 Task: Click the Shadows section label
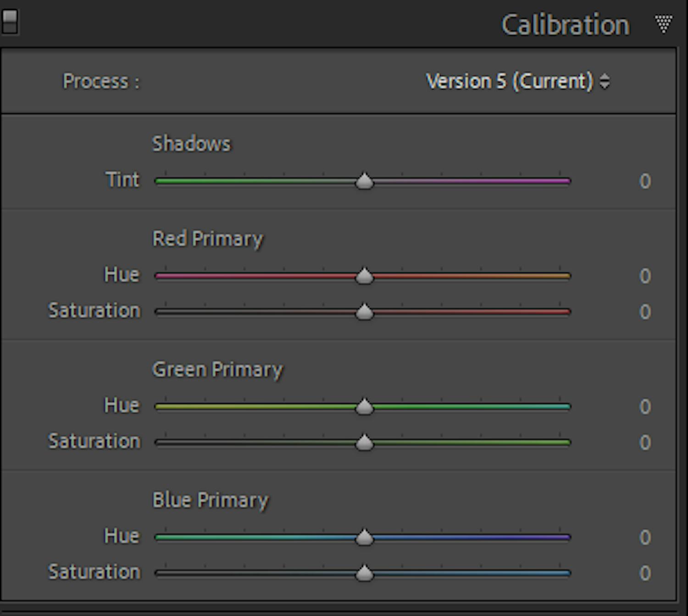pos(191,144)
